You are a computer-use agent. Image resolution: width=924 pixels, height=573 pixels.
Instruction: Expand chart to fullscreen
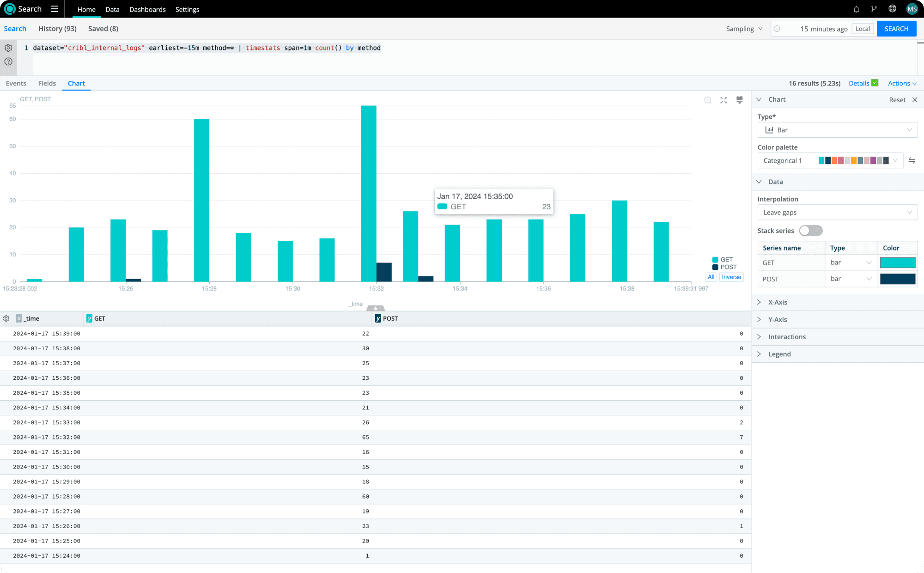pyautogui.click(x=723, y=100)
